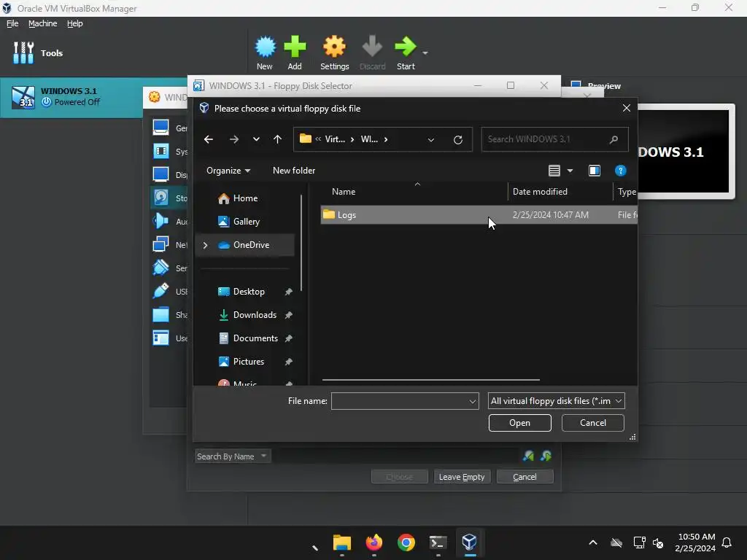Open the Machine menu
The image size is (747, 560).
[x=43, y=23]
